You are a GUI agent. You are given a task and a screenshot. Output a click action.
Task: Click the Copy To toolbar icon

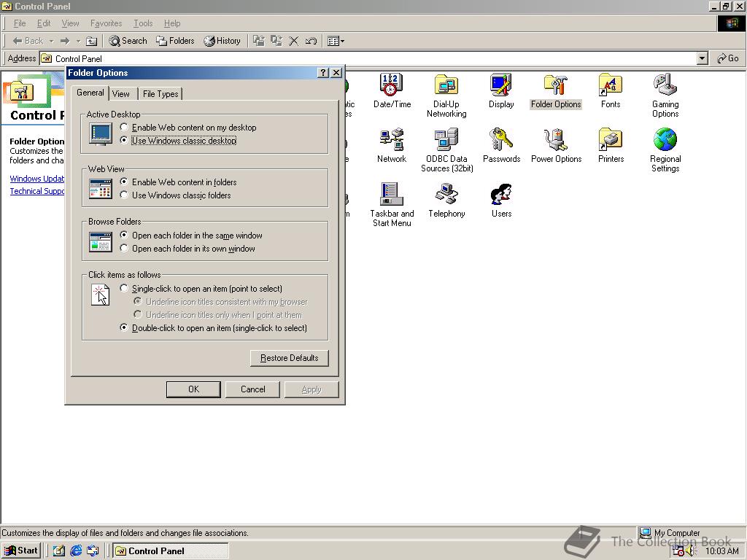point(276,41)
